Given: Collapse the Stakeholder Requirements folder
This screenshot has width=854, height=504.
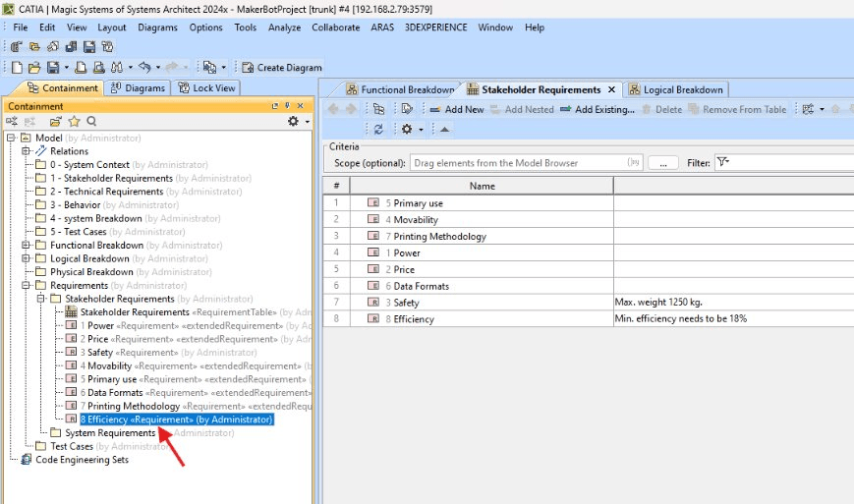Looking at the screenshot, I should point(40,299).
